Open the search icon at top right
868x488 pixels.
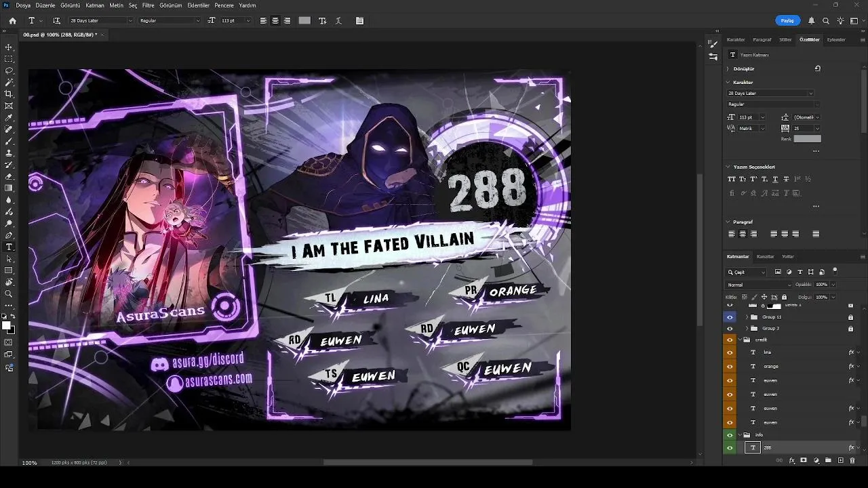coord(825,21)
